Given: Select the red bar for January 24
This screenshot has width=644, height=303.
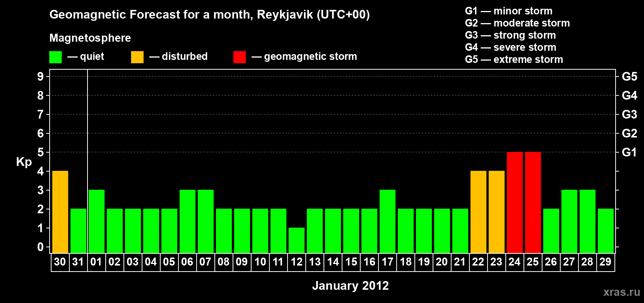Looking at the screenshot, I should (x=515, y=202).
